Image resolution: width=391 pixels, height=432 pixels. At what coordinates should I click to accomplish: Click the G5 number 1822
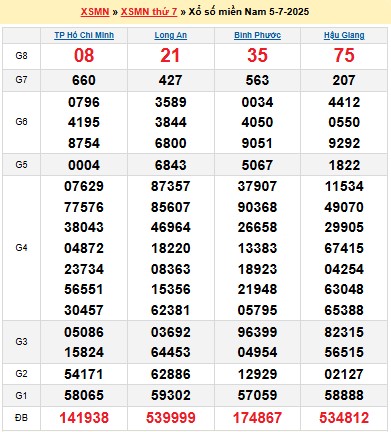coord(344,165)
